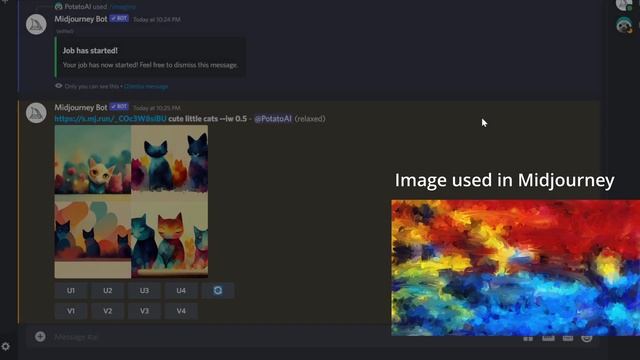Click Midjourney Bot name on cats message
Image resolution: width=640 pixels, height=360 pixels.
[x=81, y=107]
